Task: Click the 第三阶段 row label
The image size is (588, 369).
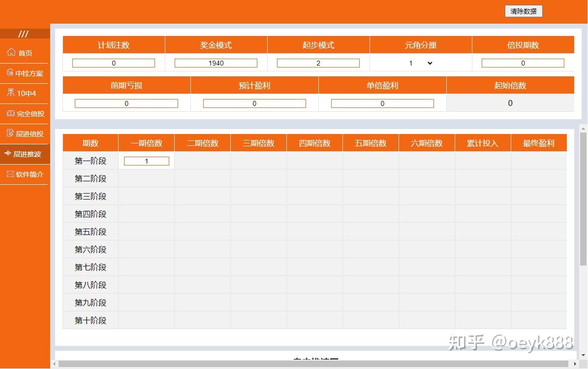Action: pyautogui.click(x=91, y=196)
